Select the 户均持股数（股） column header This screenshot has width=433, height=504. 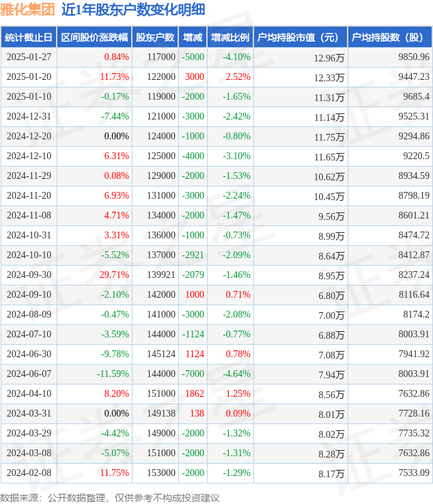point(390,38)
